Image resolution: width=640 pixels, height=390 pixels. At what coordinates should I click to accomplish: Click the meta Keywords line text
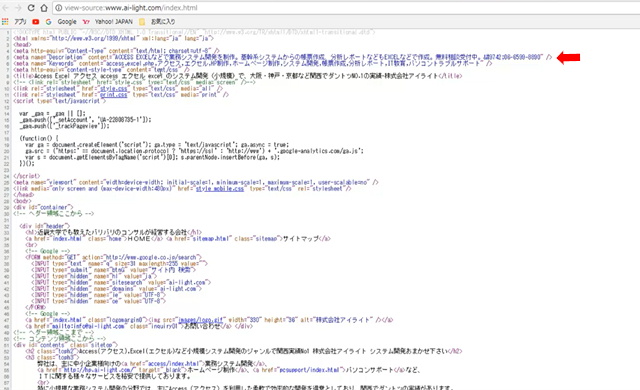pyautogui.click(x=253, y=64)
